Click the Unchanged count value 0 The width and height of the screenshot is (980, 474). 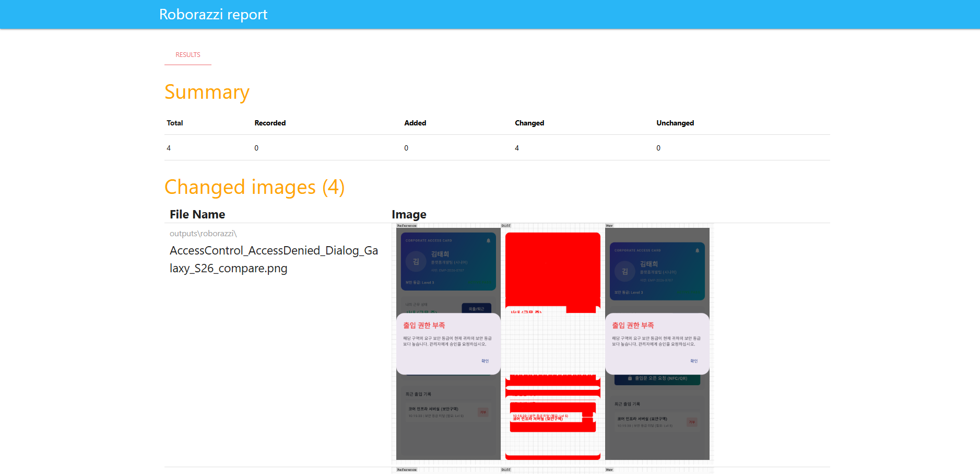pyautogui.click(x=658, y=148)
